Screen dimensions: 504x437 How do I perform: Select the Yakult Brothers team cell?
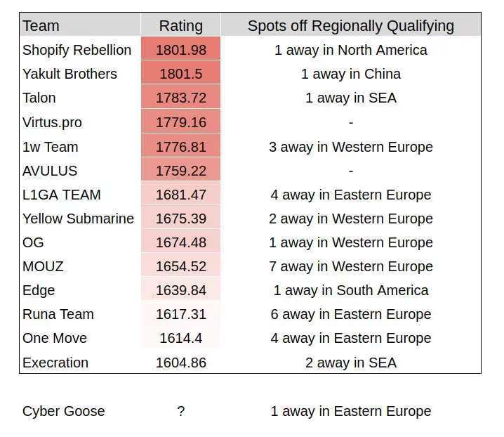69,74
